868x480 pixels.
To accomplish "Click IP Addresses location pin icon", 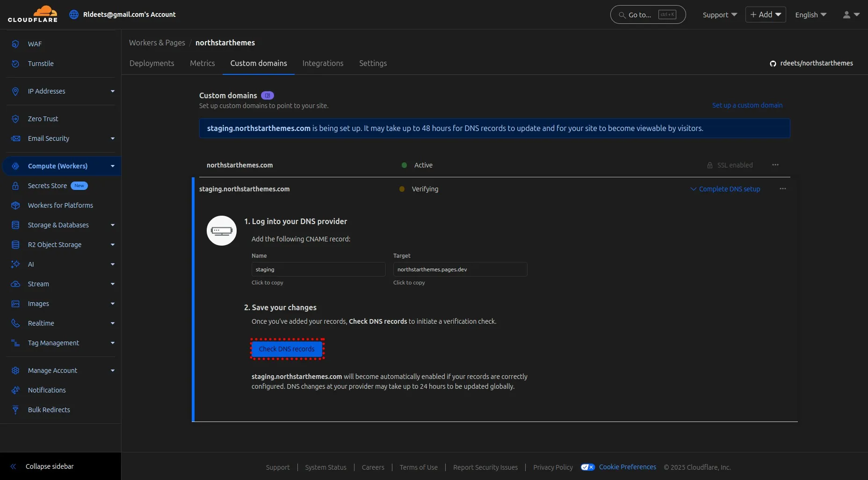I will [15, 91].
